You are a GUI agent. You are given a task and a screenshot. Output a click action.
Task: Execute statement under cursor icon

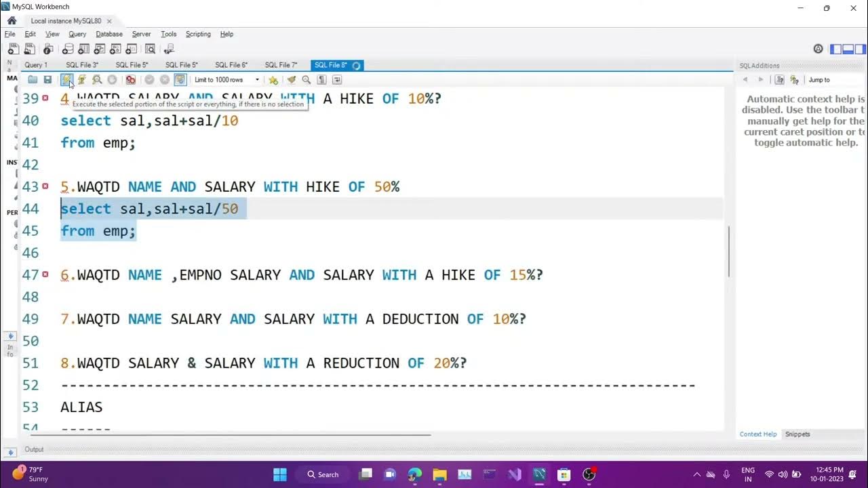(x=81, y=80)
